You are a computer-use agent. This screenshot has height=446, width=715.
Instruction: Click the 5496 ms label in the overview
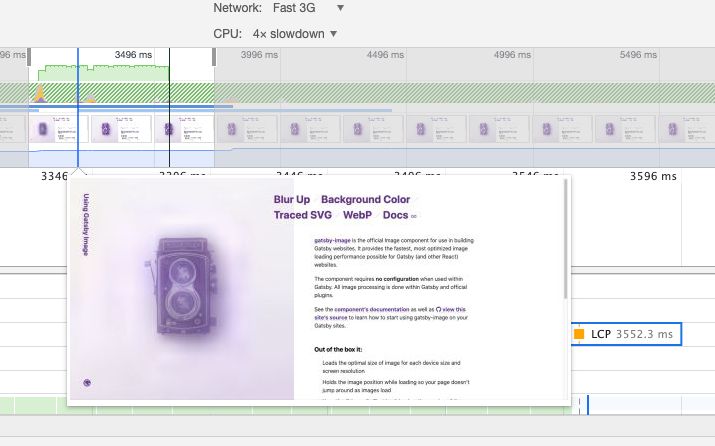[x=638, y=55]
